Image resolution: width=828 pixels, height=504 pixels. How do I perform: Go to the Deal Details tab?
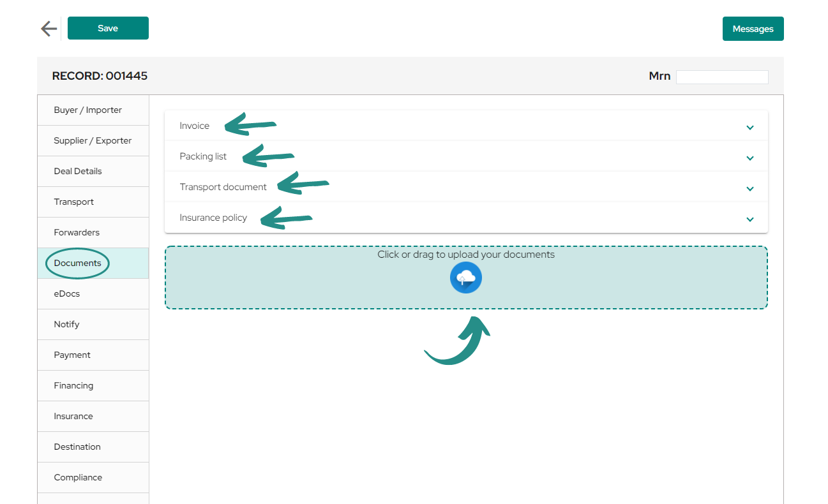pos(93,172)
